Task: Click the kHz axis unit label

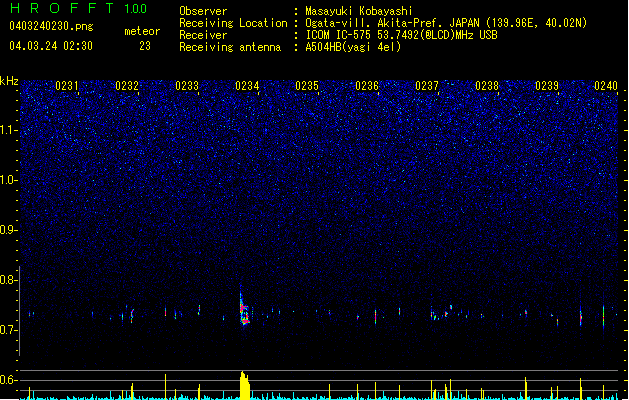Action: tap(9, 81)
